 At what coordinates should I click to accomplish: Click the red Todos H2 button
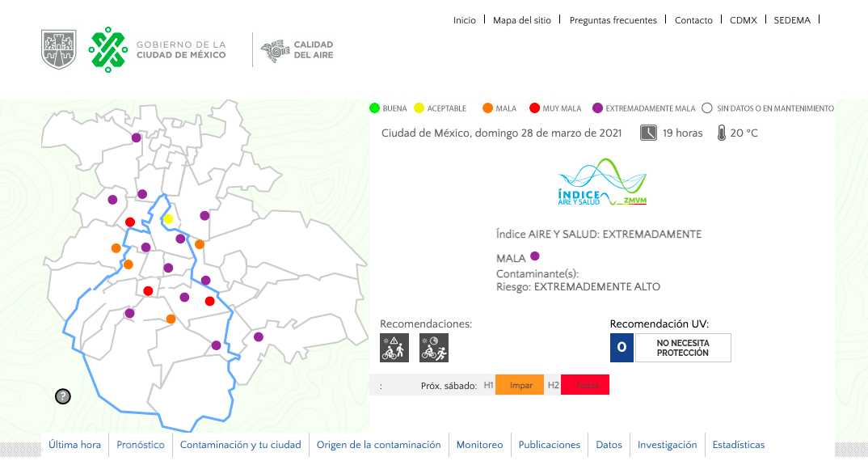click(x=585, y=386)
